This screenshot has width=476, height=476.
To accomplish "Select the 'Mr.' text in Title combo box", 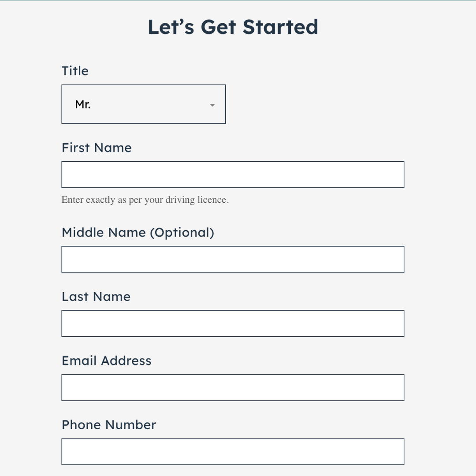I will [83, 104].
